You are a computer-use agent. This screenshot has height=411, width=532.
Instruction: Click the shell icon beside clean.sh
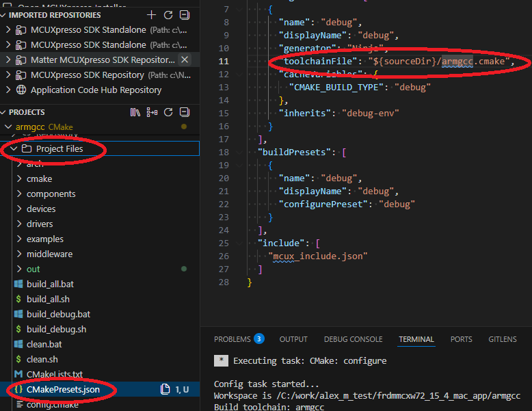[x=18, y=359]
